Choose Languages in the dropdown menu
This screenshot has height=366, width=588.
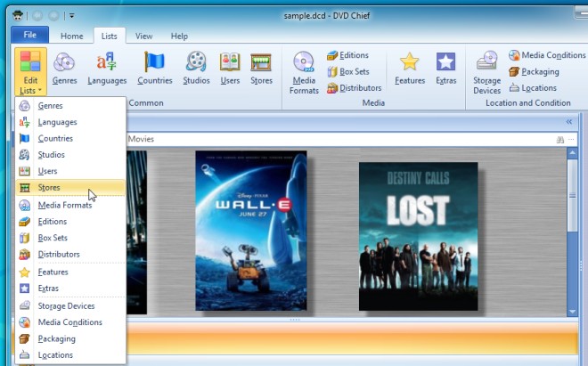pyautogui.click(x=70, y=122)
